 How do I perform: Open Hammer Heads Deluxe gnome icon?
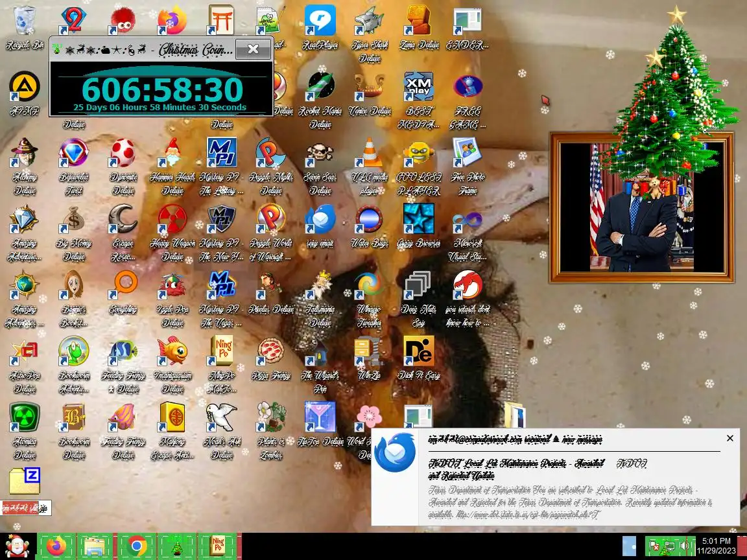coord(172,167)
